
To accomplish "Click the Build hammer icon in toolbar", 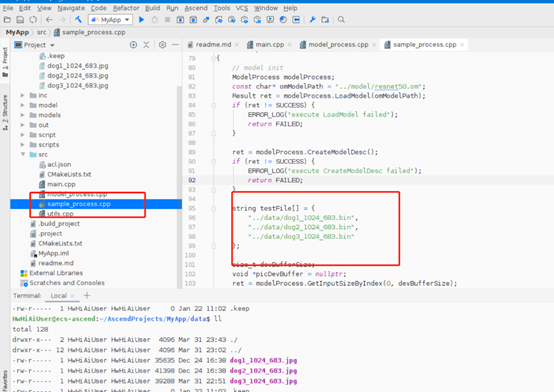I will coord(78,19).
